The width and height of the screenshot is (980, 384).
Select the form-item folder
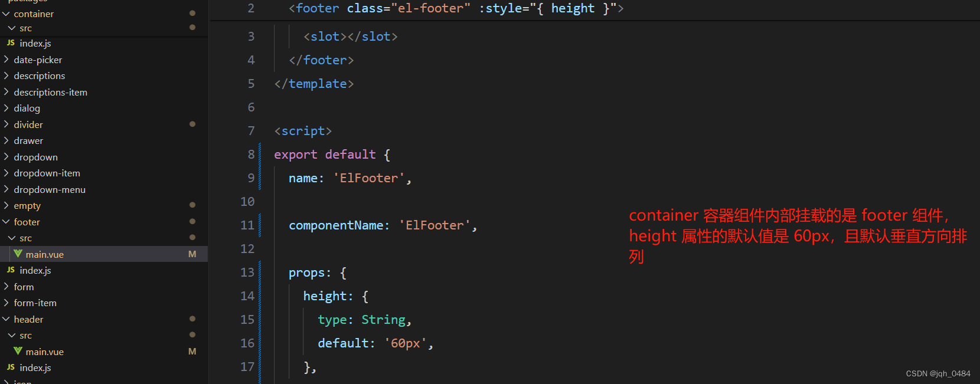(35, 303)
